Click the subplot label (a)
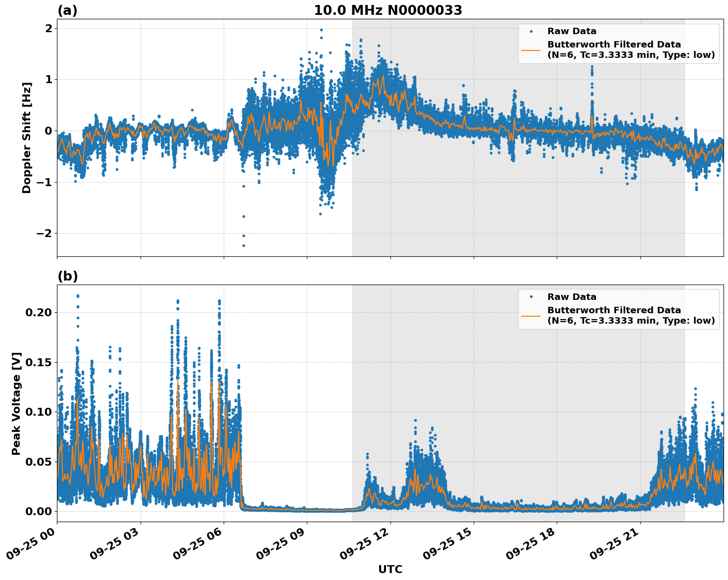Viewport: 728px width, 580px height. (68, 9)
